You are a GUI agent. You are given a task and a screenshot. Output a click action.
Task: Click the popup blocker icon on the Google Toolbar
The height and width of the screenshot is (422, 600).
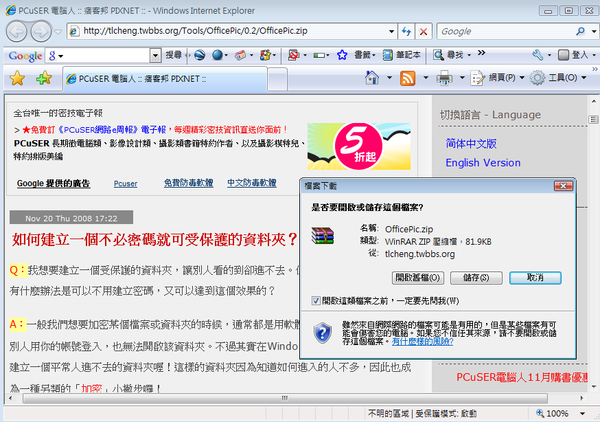coord(293,55)
